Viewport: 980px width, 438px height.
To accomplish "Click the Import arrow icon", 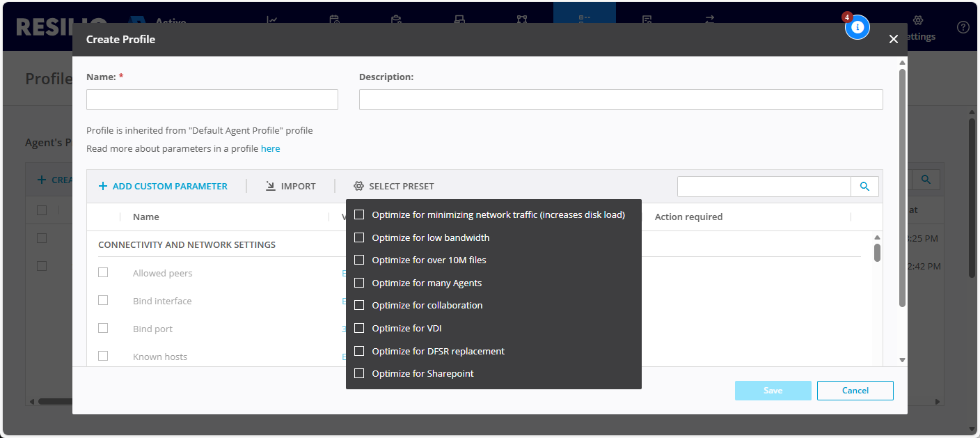I will (271, 187).
